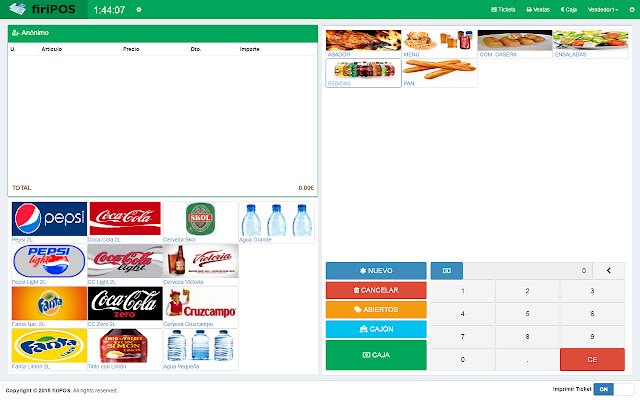Click the green CAJA payment button

pos(376,355)
